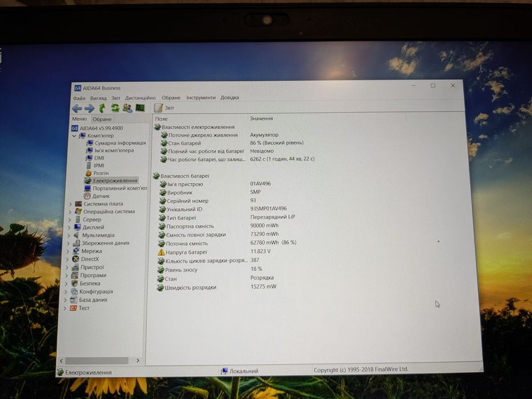Image resolution: width=532 pixels, height=399 pixels.
Task: Open the users management toolbar icon
Action: [x=128, y=108]
